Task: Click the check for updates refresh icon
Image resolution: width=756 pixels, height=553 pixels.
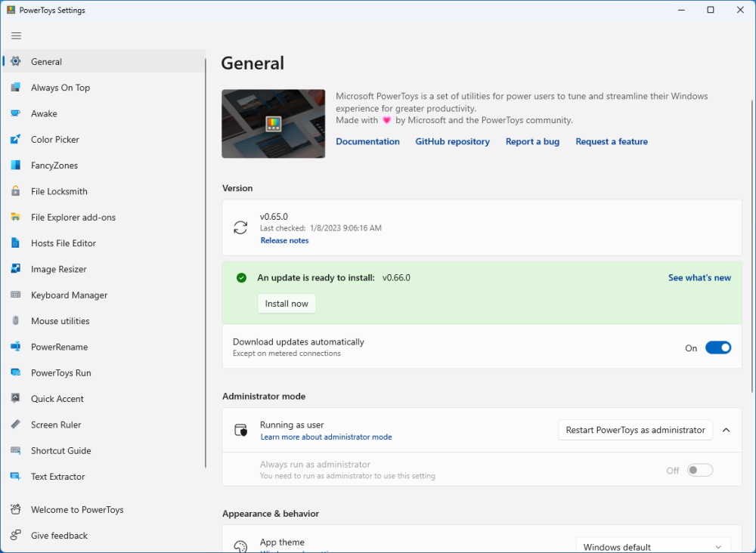Action: click(240, 227)
